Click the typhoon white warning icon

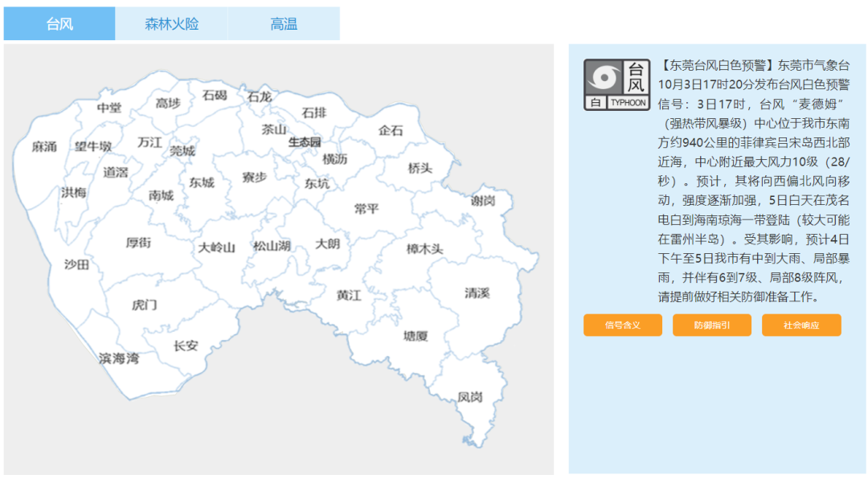616,84
